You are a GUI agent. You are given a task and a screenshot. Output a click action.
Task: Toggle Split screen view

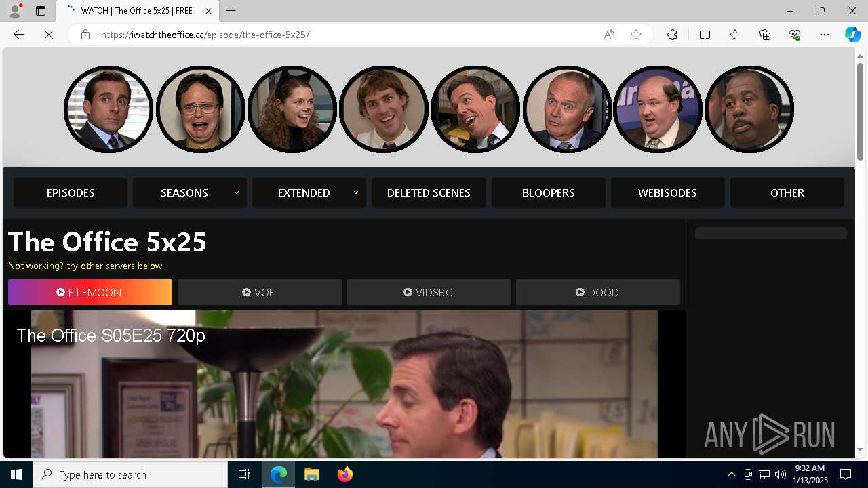tap(705, 35)
